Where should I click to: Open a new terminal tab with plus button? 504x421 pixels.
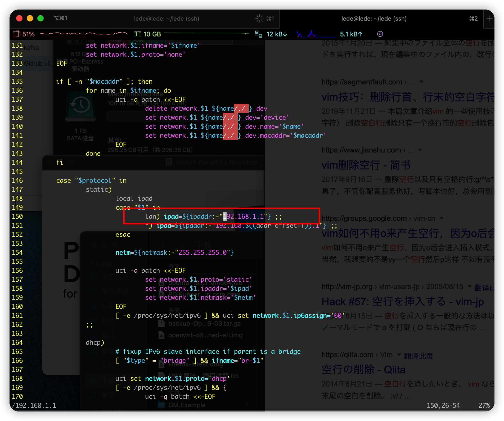(490, 19)
